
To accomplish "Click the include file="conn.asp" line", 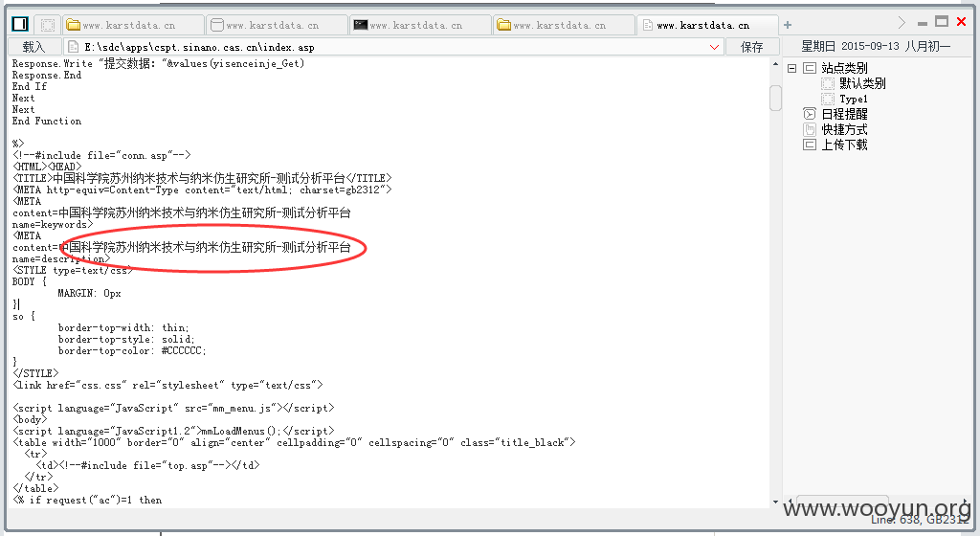I will tap(101, 156).
